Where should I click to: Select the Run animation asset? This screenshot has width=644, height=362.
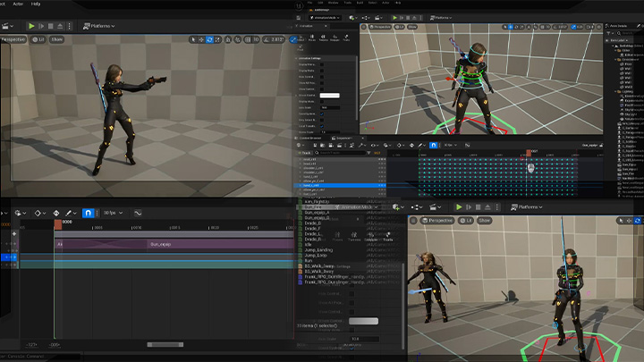click(x=309, y=261)
